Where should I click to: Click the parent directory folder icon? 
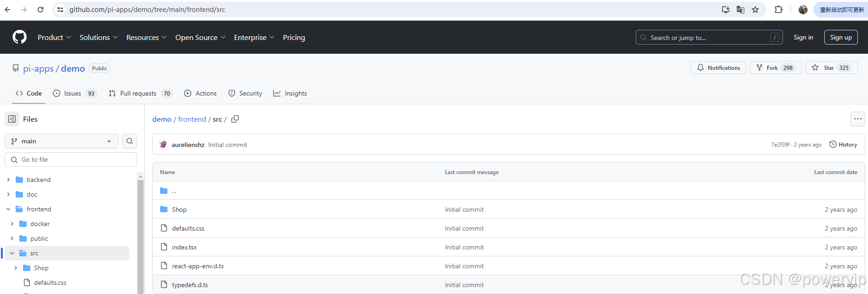tap(164, 191)
